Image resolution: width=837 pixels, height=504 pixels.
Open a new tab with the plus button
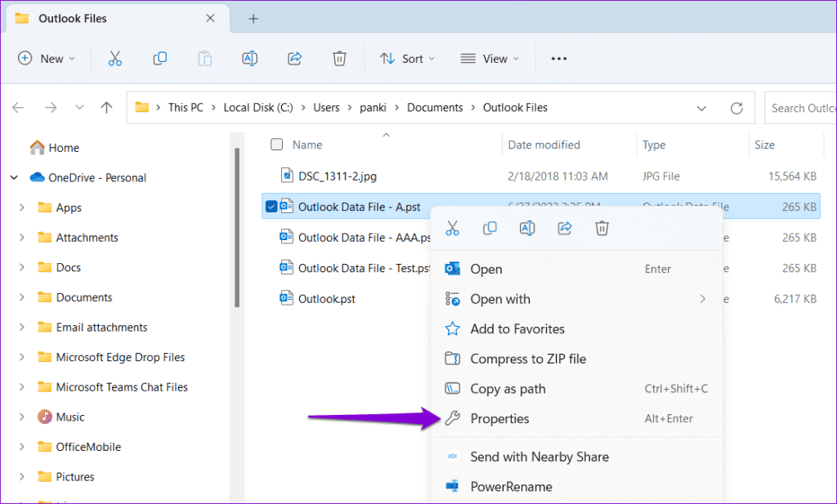tap(253, 19)
